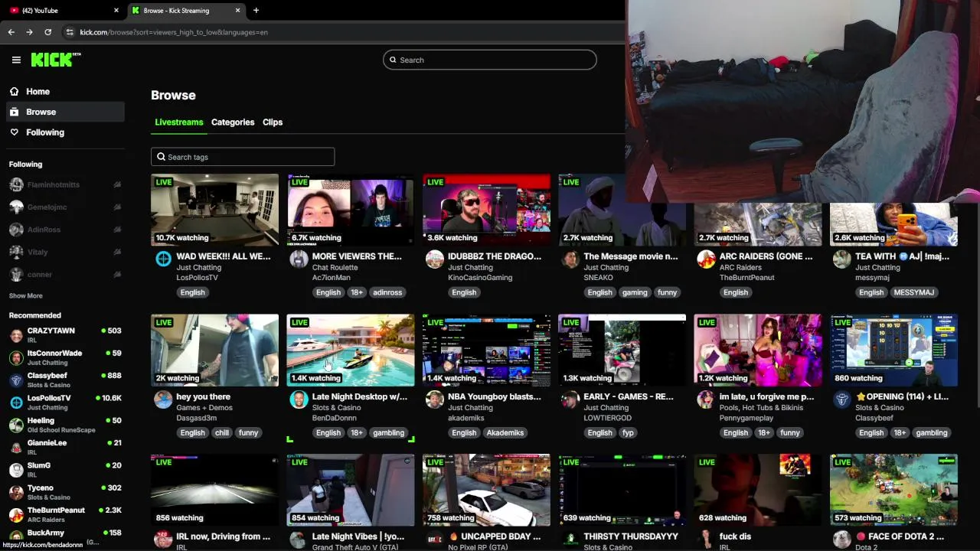
Task: Open conner followed channel
Action: pyautogui.click(x=64, y=274)
